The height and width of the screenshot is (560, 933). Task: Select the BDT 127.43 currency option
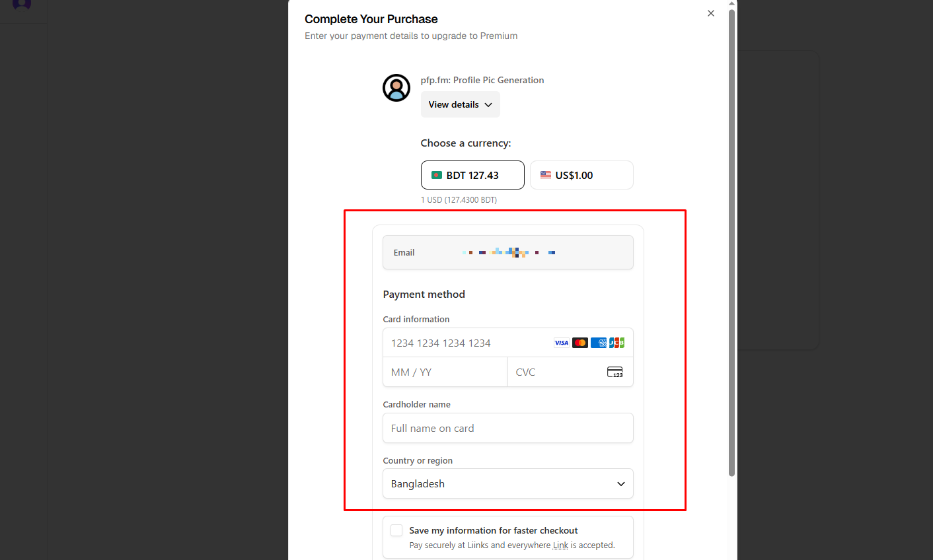tap(472, 175)
